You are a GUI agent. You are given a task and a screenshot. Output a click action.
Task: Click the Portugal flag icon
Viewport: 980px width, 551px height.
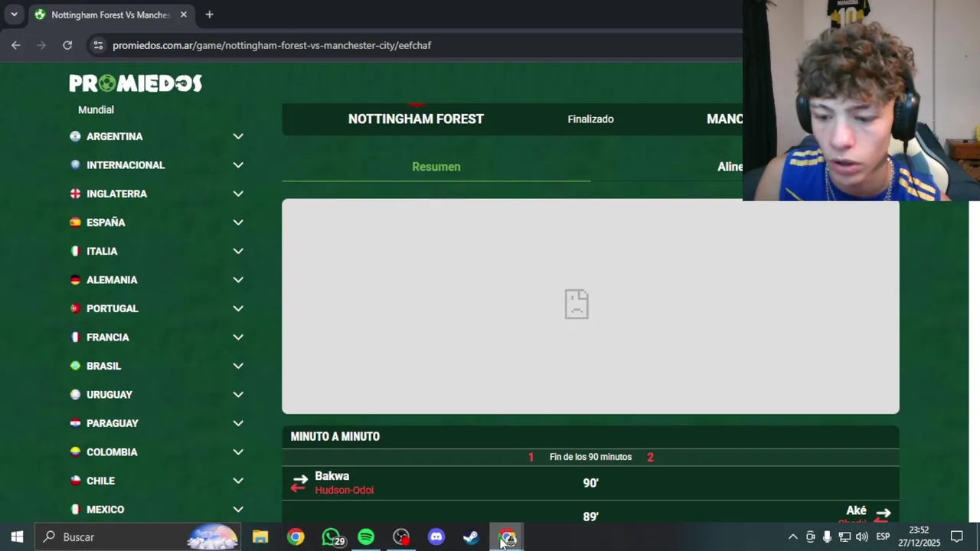click(x=75, y=308)
